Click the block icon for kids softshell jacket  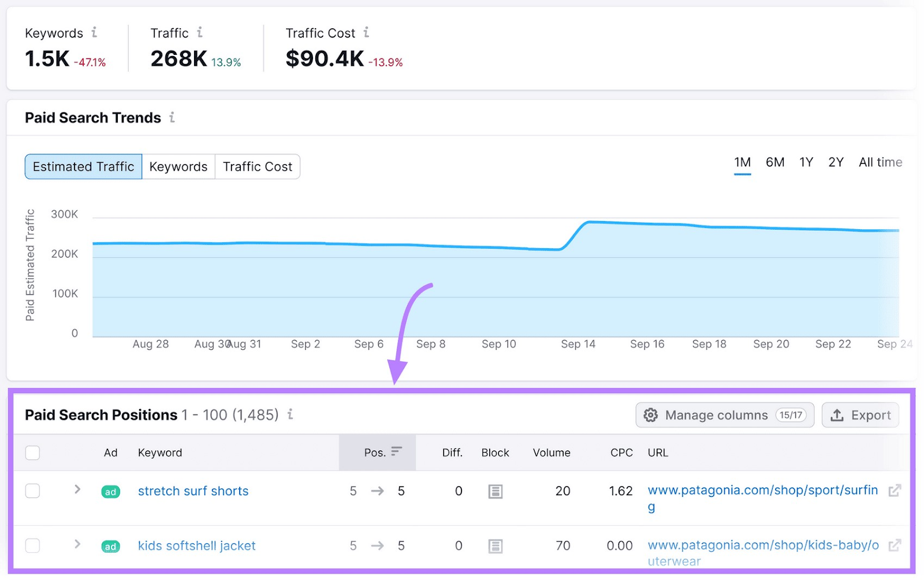pos(495,546)
